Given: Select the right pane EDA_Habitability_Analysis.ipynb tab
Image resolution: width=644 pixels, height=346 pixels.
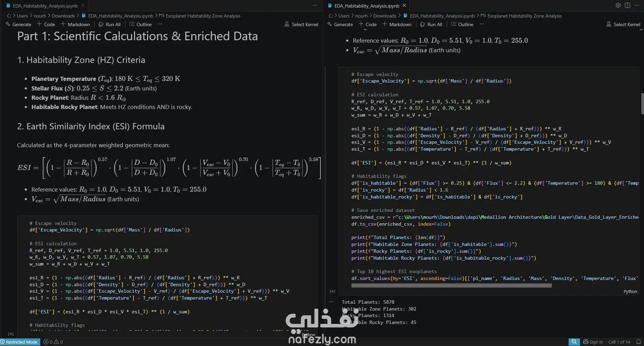Looking at the screenshot, I should pyautogui.click(x=367, y=6).
